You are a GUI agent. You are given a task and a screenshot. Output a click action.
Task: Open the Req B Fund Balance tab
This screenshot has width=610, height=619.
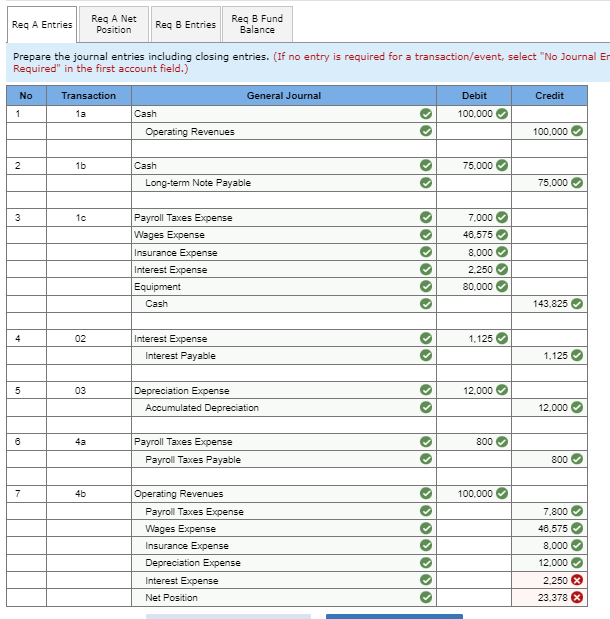[x=257, y=24]
